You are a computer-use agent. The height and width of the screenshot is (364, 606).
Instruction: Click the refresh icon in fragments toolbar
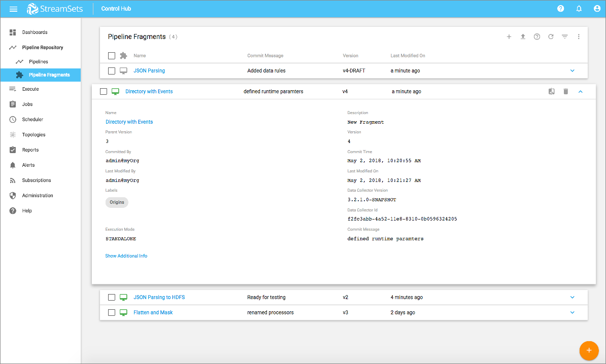coord(551,37)
